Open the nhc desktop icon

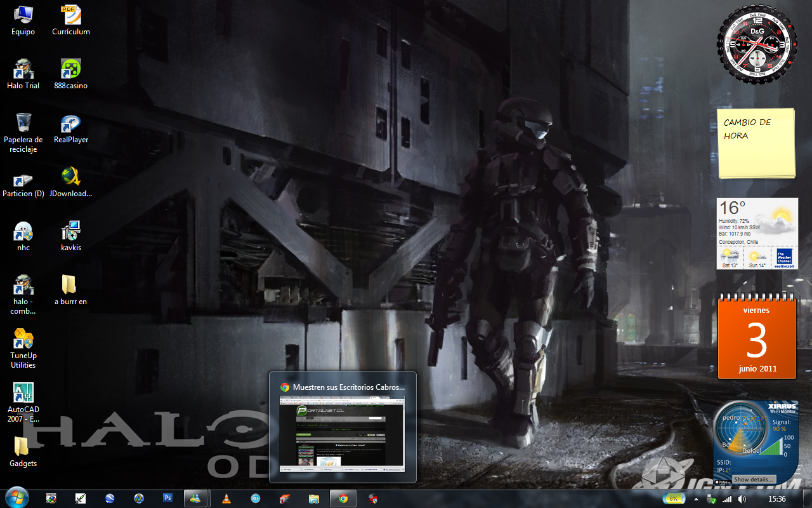pyautogui.click(x=23, y=236)
